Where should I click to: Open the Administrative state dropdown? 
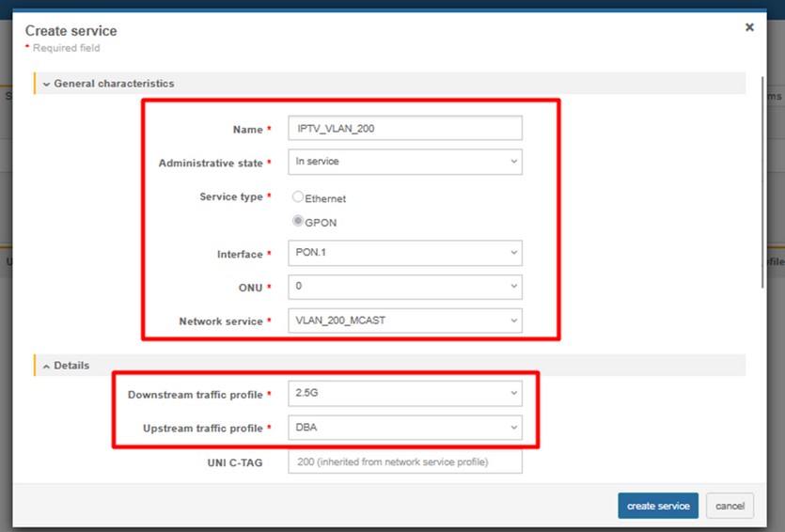404,162
